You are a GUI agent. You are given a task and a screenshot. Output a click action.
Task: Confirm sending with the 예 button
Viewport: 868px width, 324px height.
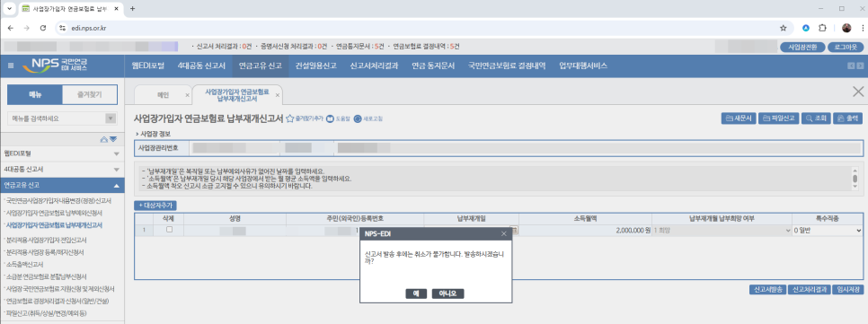[416, 293]
